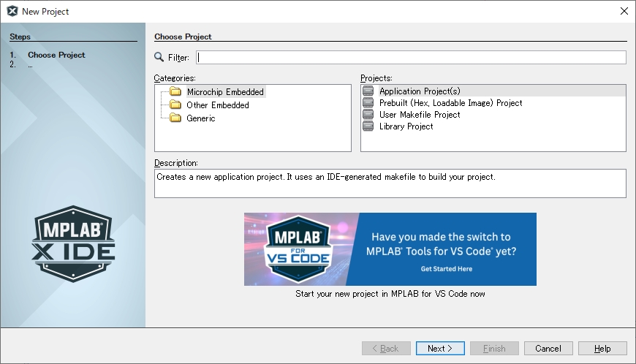Click the Filter magnifying glass icon
The width and height of the screenshot is (636, 364).
pyautogui.click(x=159, y=58)
